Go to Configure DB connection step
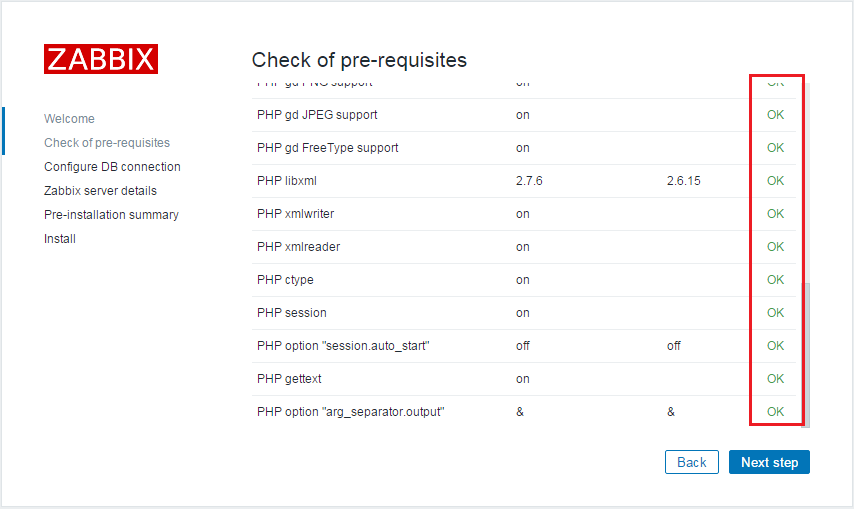This screenshot has height=509, width=854. click(112, 167)
